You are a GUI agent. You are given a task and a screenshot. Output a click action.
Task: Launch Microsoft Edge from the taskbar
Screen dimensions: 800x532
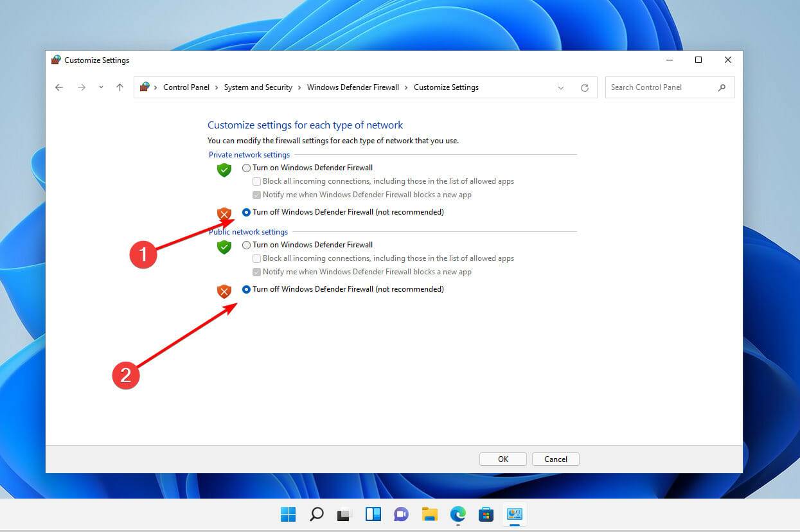458,514
